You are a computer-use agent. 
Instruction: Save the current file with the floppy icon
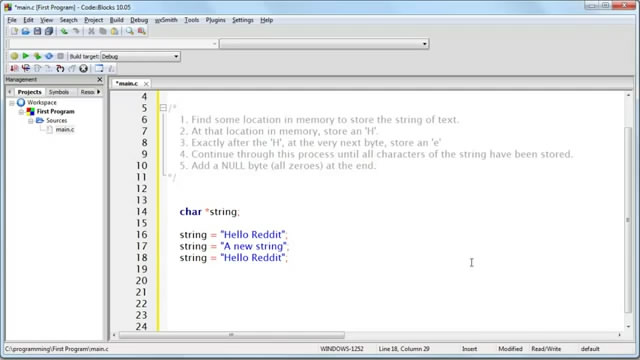(37, 31)
